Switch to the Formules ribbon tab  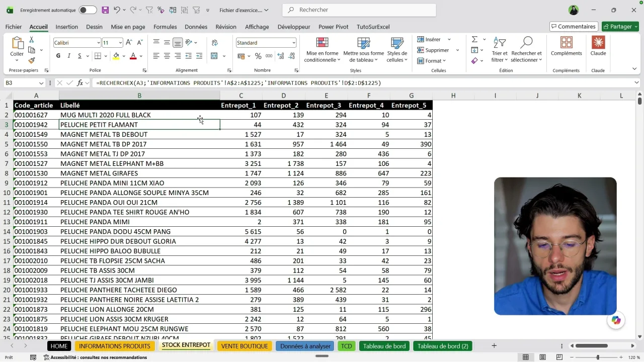[165, 27]
